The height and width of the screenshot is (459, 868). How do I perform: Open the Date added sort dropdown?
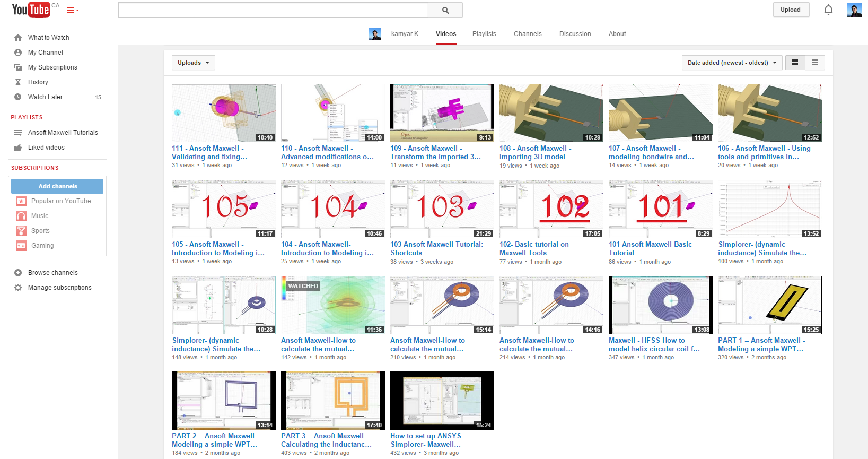[x=732, y=63]
